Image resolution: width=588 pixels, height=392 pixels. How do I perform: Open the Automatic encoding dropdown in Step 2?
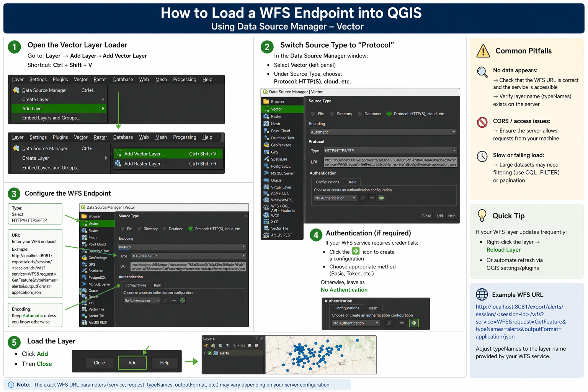383,132
